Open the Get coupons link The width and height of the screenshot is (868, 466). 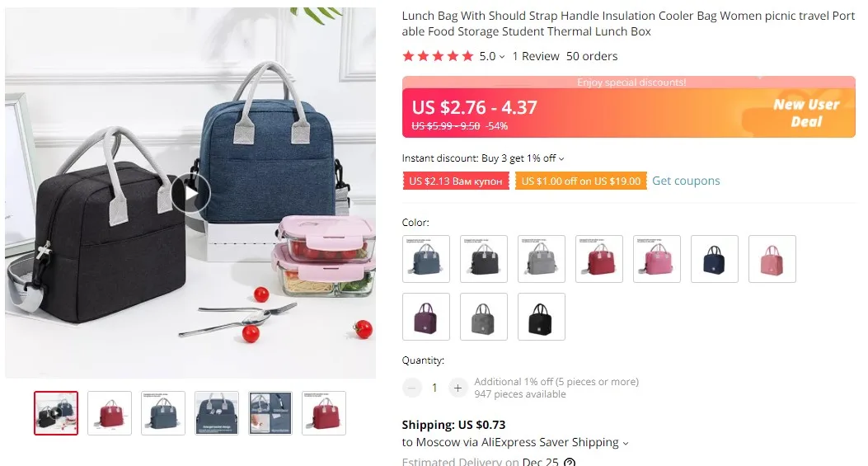click(x=686, y=181)
